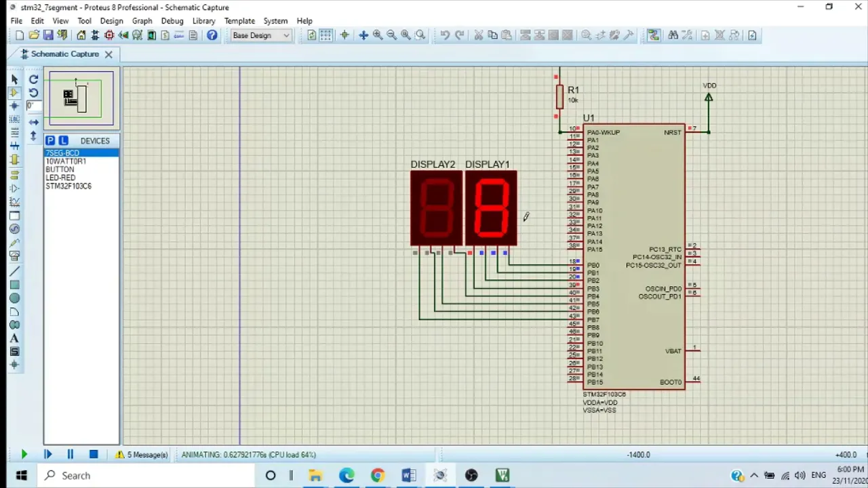Pick devices with the P button
868x488 pixels.
pos(50,140)
